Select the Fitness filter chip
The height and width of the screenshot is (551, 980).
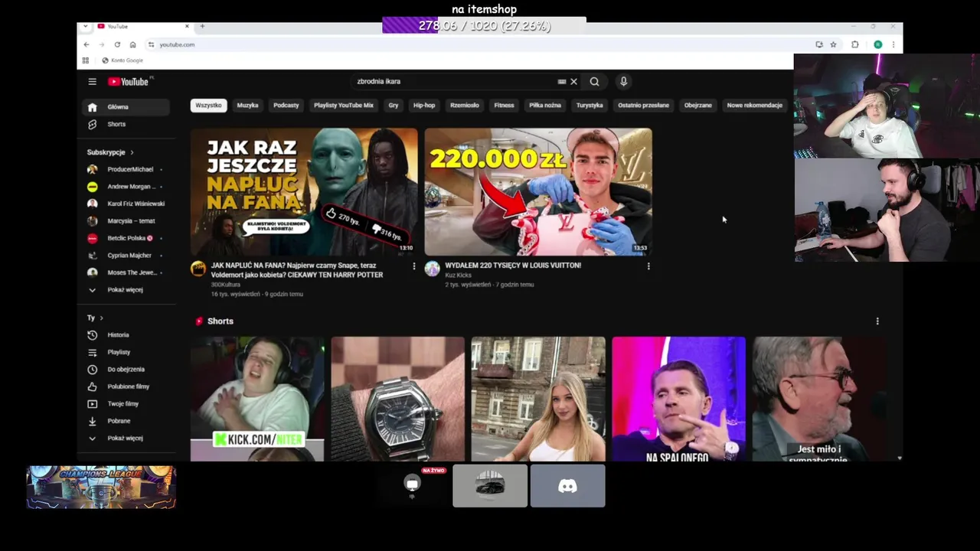(505, 106)
